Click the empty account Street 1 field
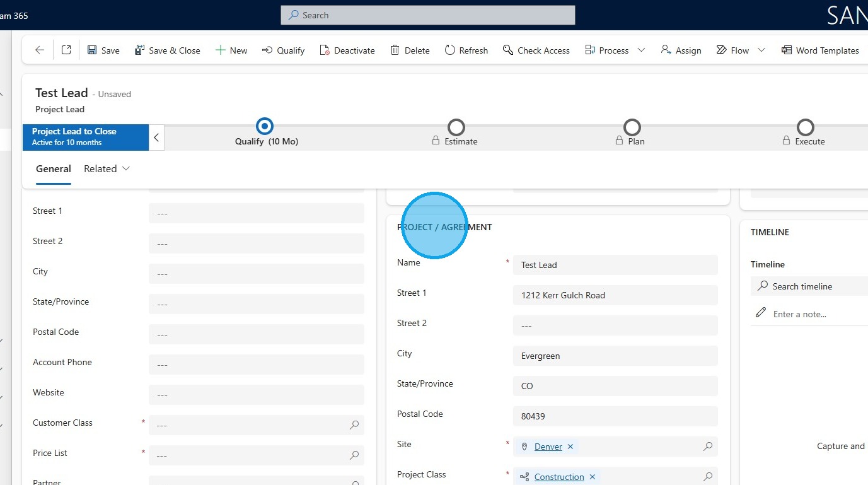The image size is (868, 485). 257,213
